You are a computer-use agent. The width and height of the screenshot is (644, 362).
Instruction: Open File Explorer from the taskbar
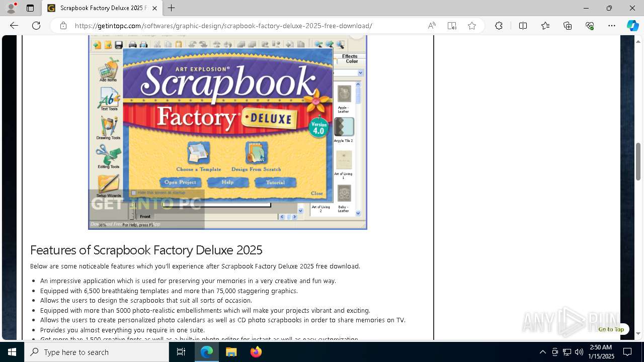[231, 352]
